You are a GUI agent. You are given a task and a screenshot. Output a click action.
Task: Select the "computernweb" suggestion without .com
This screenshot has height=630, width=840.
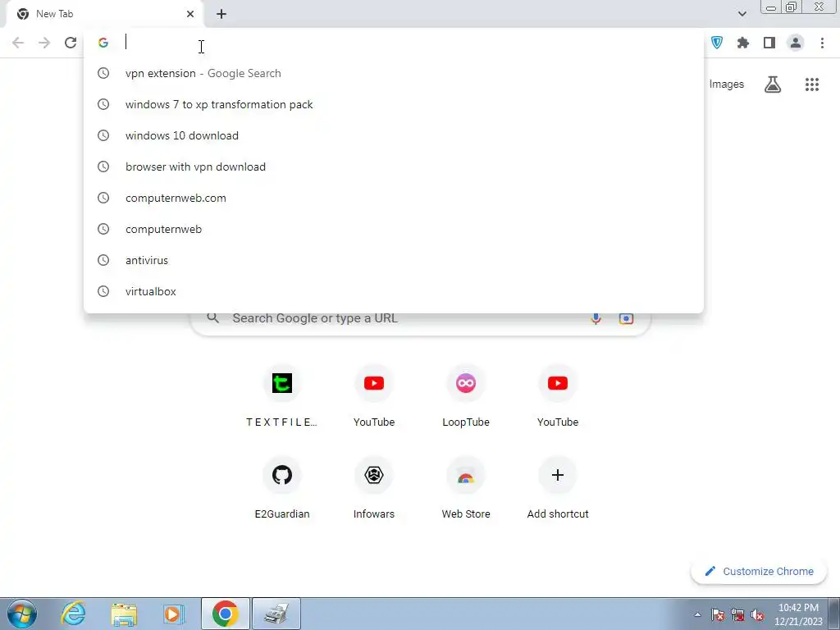394,229
